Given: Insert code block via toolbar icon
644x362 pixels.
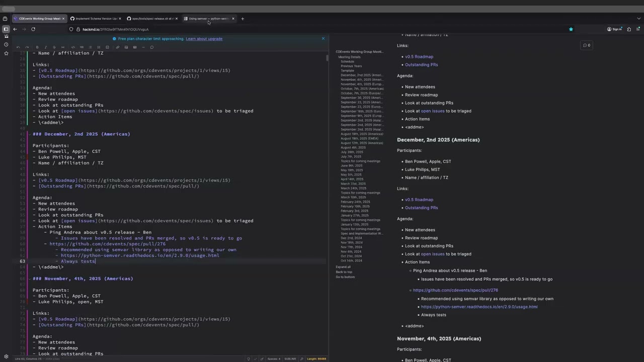Looking at the screenshot, I should tap(73, 47).
